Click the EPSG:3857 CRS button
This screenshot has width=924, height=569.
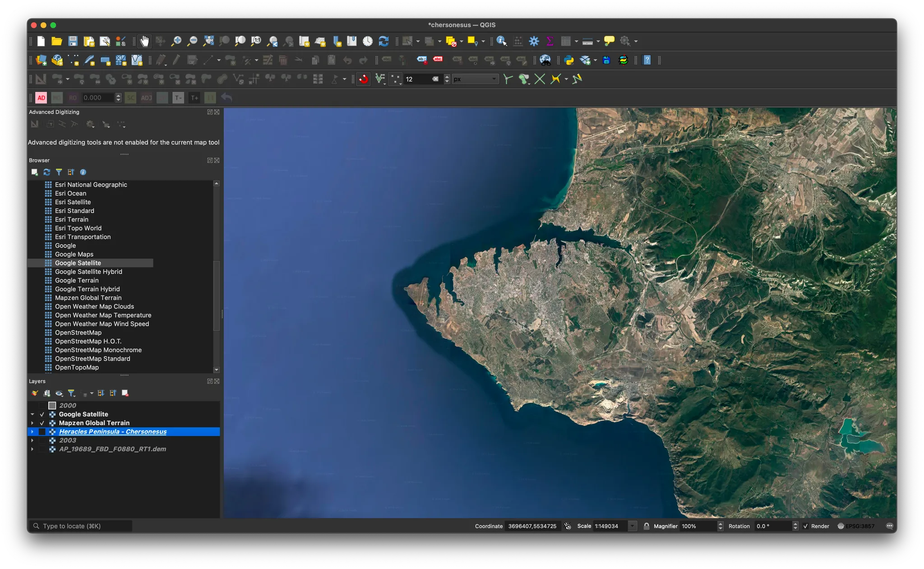(x=856, y=526)
